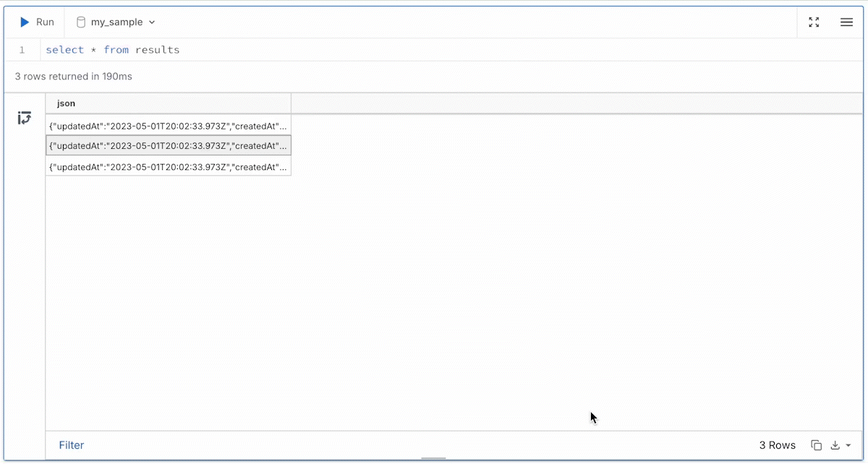868x464 pixels.
Task: Download results with the download icon
Action: coord(835,445)
